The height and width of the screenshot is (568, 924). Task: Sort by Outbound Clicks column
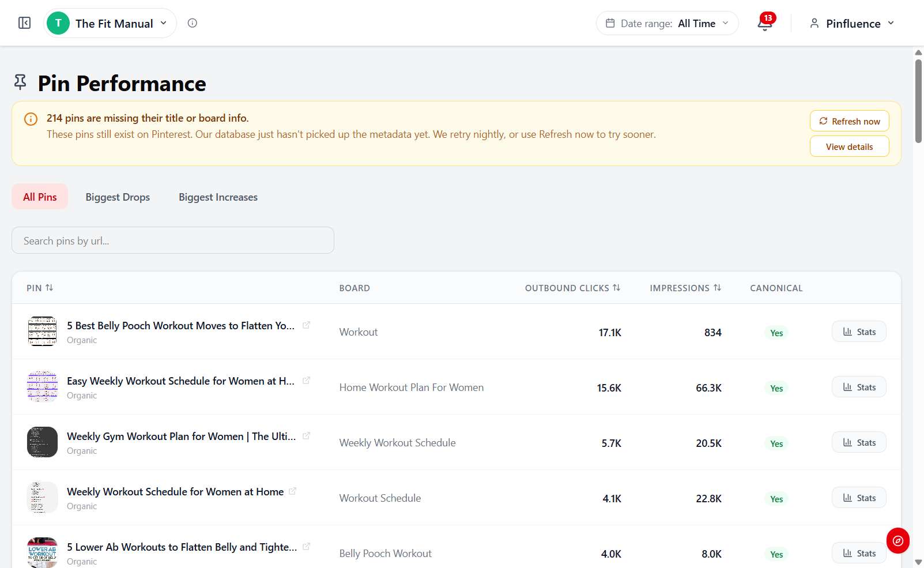pos(572,288)
